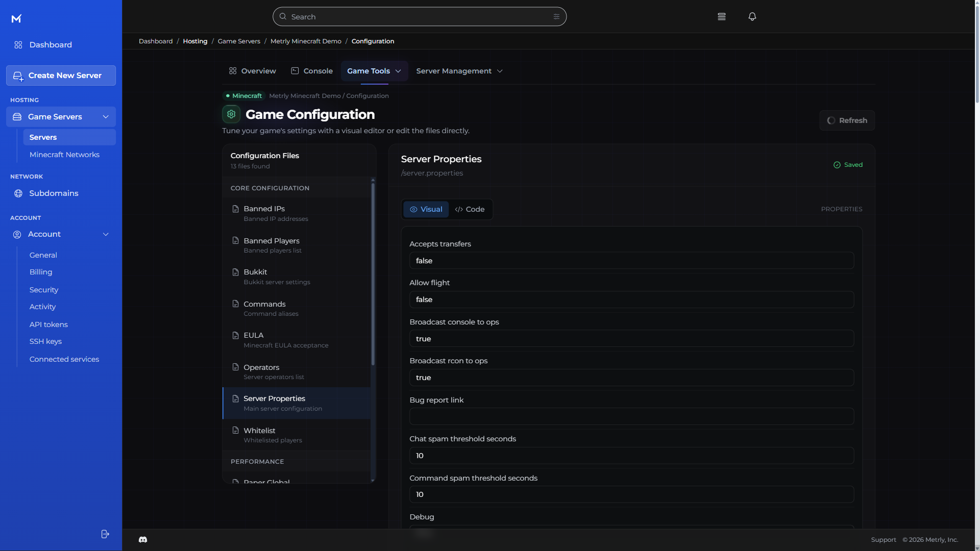The image size is (980, 551).
Task: Click the config files list scrollbar
Action: (x=373, y=274)
